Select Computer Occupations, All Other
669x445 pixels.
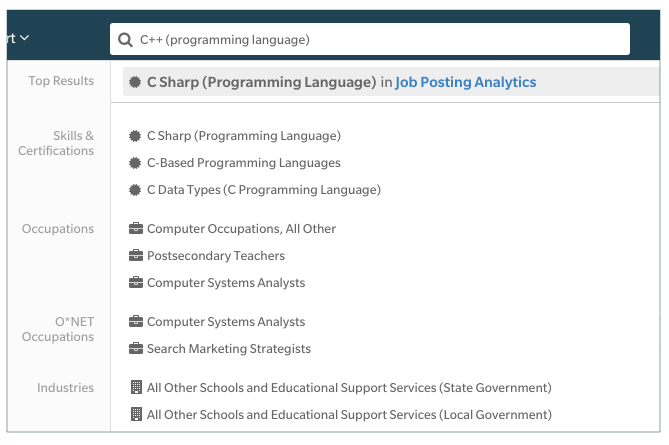(x=241, y=229)
